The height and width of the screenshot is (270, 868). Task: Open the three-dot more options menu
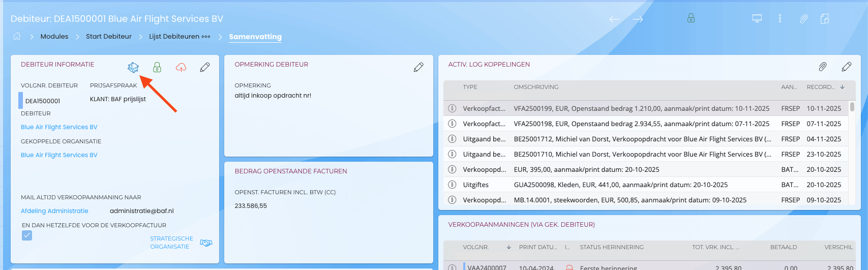780,18
